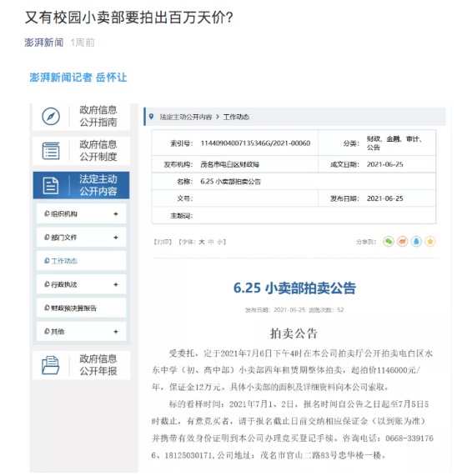Click the 打印 print link
467x476 pixels.
tap(163, 242)
